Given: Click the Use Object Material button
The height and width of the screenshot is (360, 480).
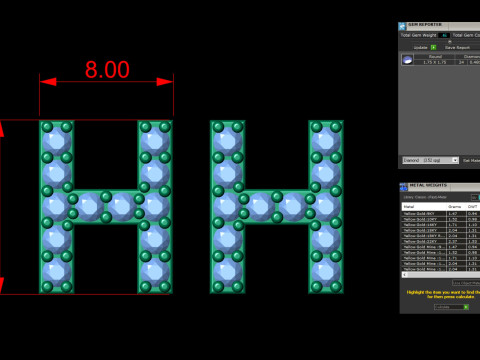Looking at the screenshot, I should 466,283.
